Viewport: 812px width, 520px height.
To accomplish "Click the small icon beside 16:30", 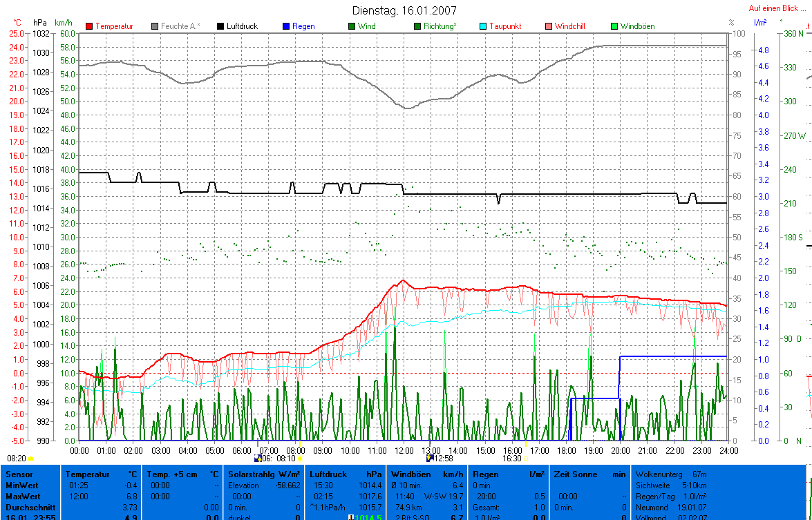I will (x=525, y=458).
